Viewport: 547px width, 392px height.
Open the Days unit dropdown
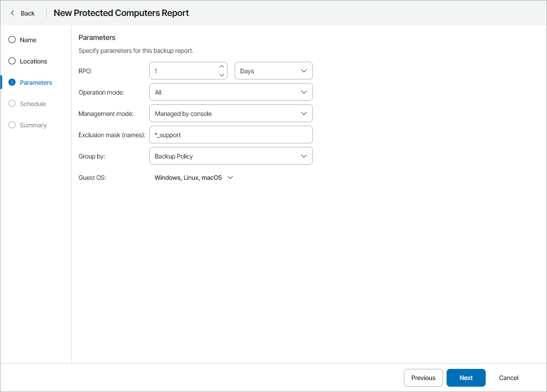[273, 71]
